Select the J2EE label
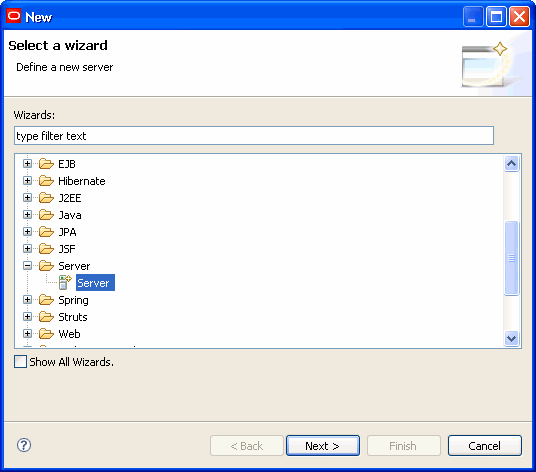Viewport: 536px width, 472px height. (70, 198)
